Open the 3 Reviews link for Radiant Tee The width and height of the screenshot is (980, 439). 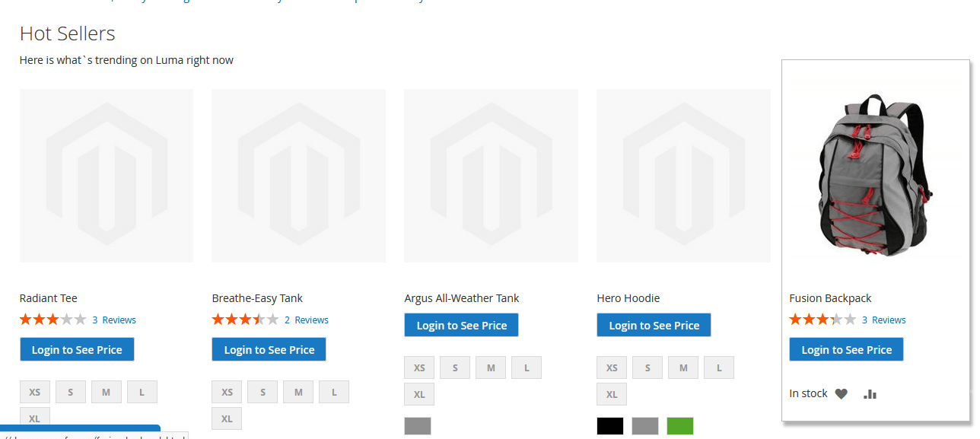point(114,320)
